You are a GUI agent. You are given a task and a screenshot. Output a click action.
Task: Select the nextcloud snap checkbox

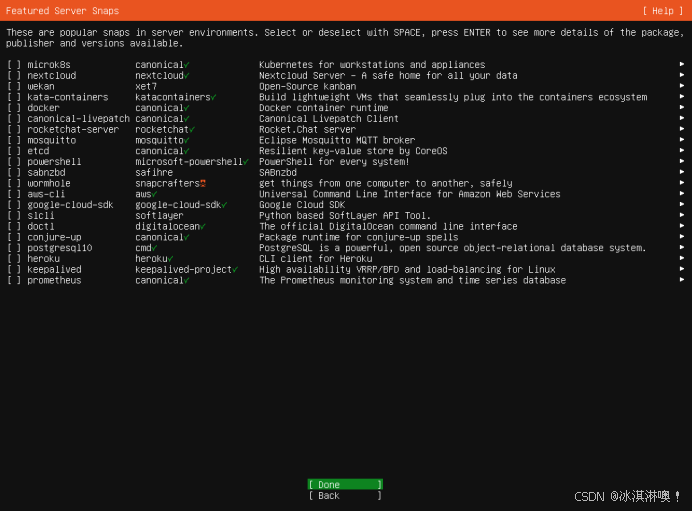(x=14, y=75)
